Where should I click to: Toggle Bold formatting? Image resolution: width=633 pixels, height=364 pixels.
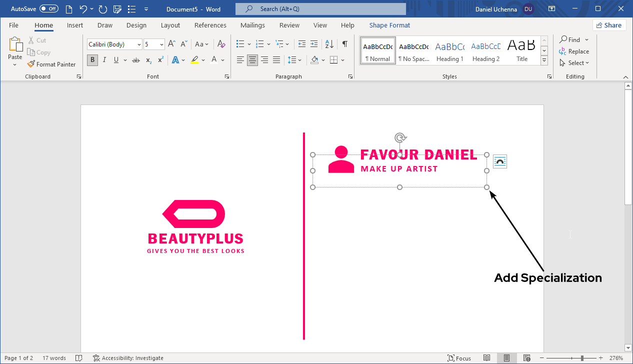(x=92, y=60)
